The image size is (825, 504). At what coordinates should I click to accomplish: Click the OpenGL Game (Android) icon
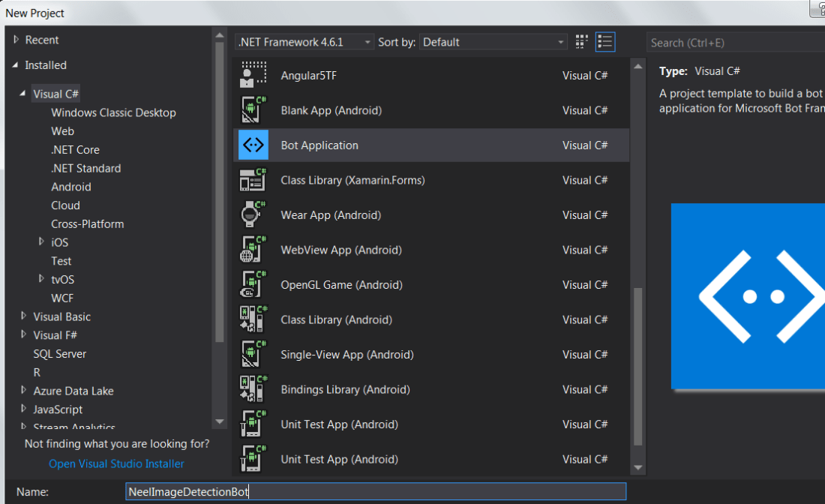253,285
